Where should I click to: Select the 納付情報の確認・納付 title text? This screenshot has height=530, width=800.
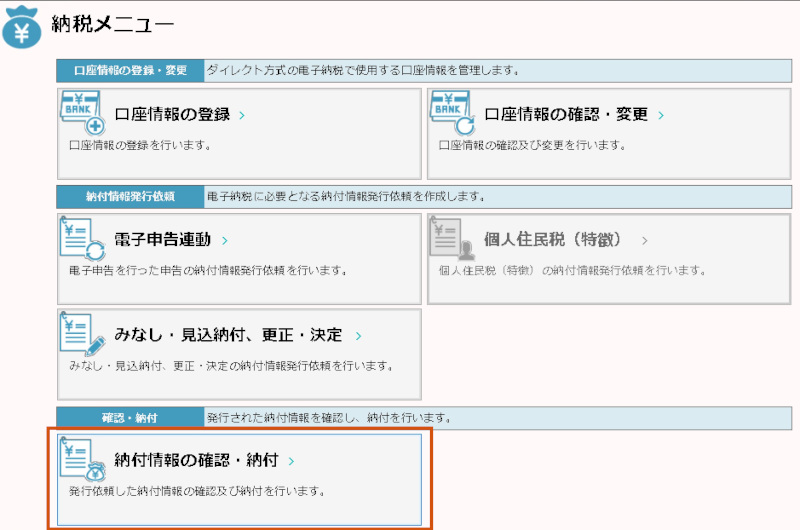point(197,461)
